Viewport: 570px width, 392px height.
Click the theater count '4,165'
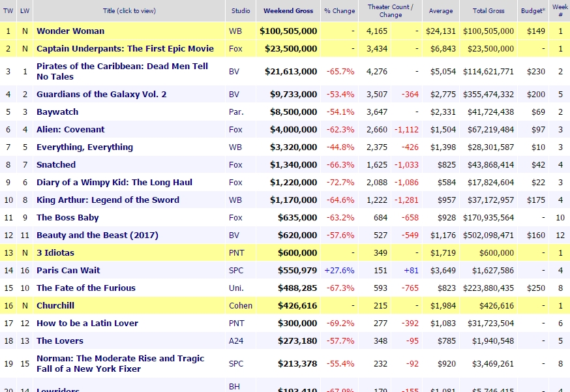[377, 31]
